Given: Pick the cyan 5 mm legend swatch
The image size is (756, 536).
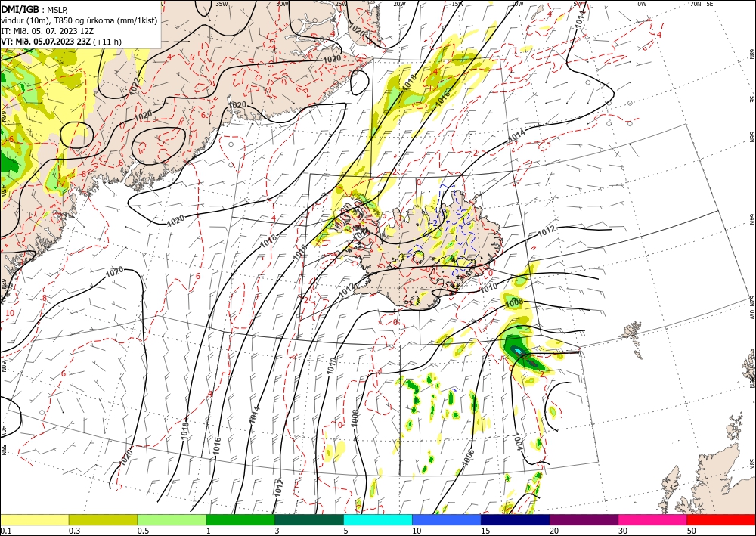Looking at the screenshot, I should (378, 519).
